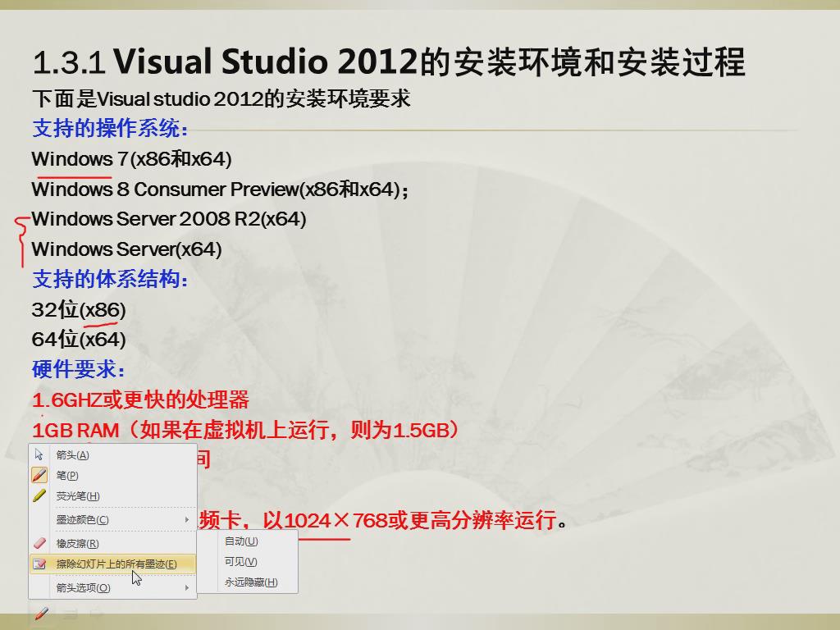Set arrow option to 可见(V)

[x=248, y=561]
